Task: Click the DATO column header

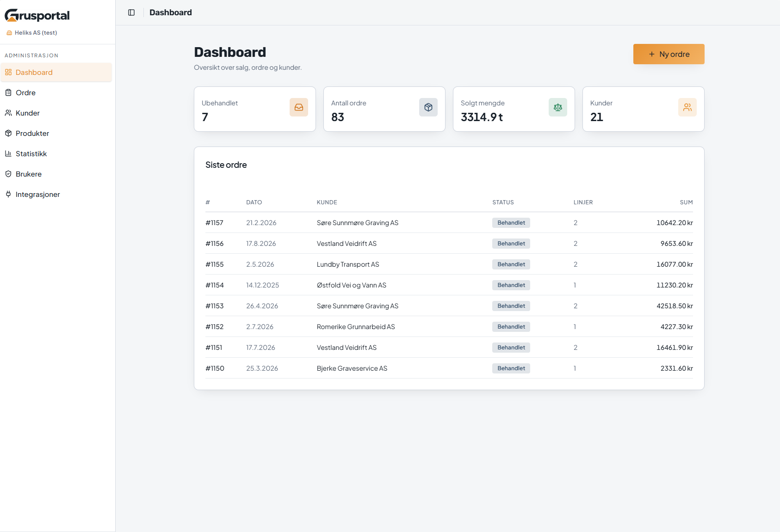Action: [254, 202]
